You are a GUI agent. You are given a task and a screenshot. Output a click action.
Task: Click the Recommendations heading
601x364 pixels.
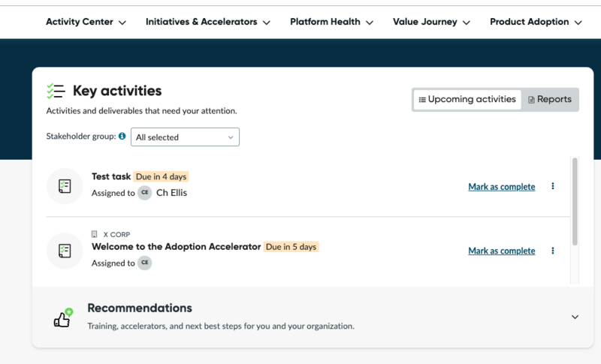pyautogui.click(x=140, y=308)
